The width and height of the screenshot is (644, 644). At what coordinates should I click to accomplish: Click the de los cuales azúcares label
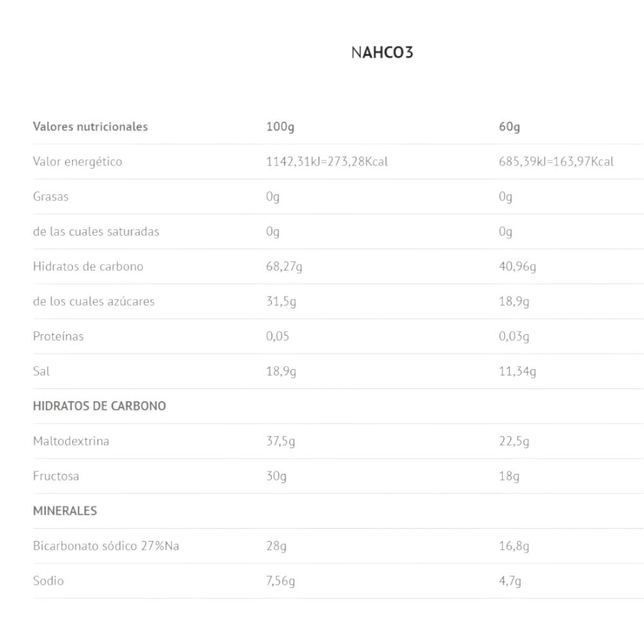point(93,301)
